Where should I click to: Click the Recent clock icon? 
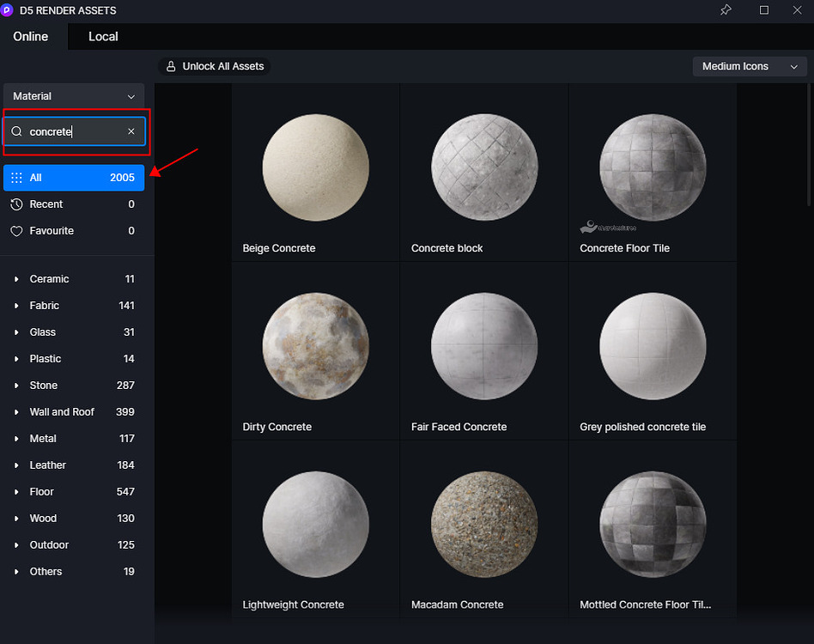pos(16,204)
